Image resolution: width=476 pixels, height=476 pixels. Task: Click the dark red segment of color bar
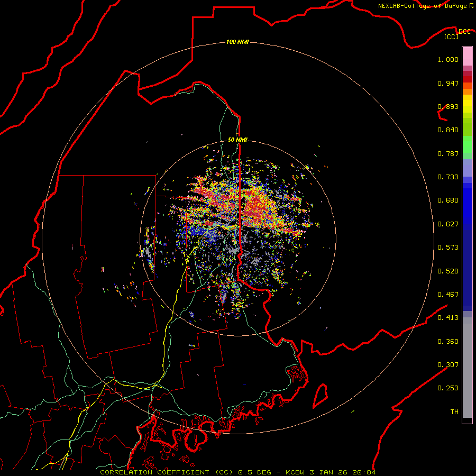tap(467, 79)
